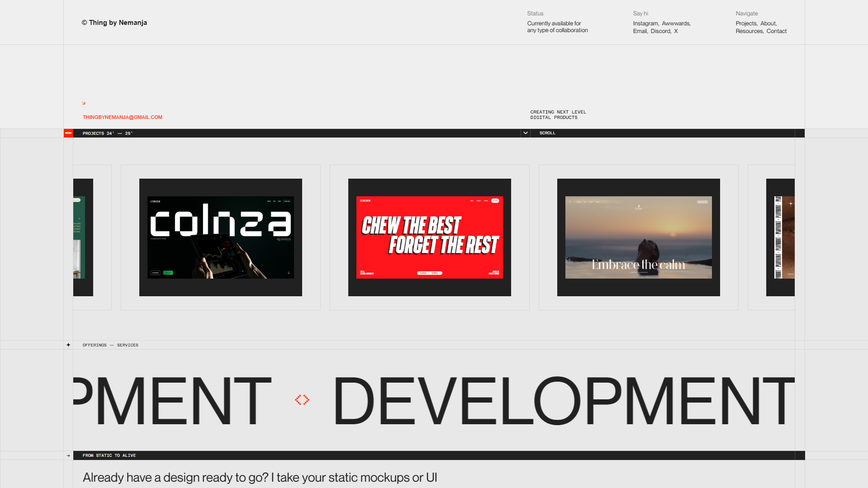Click the Already have a design ready paragraph
Viewport: 868px width, 488px height.
click(x=260, y=478)
